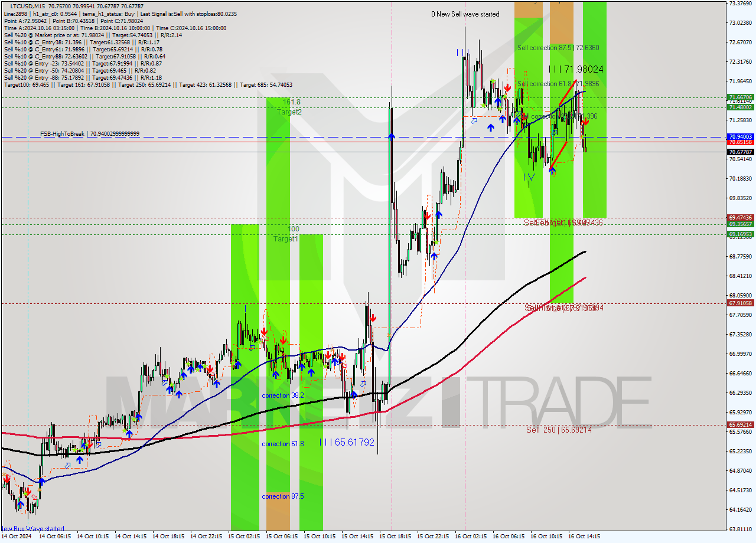Click the 15 Oct 22:15 time label

pos(433,537)
